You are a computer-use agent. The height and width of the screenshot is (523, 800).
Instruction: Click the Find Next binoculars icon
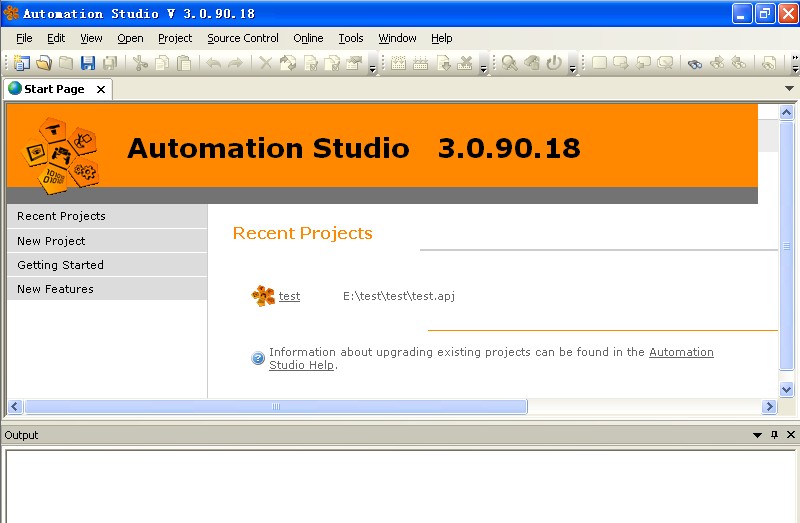[717, 63]
